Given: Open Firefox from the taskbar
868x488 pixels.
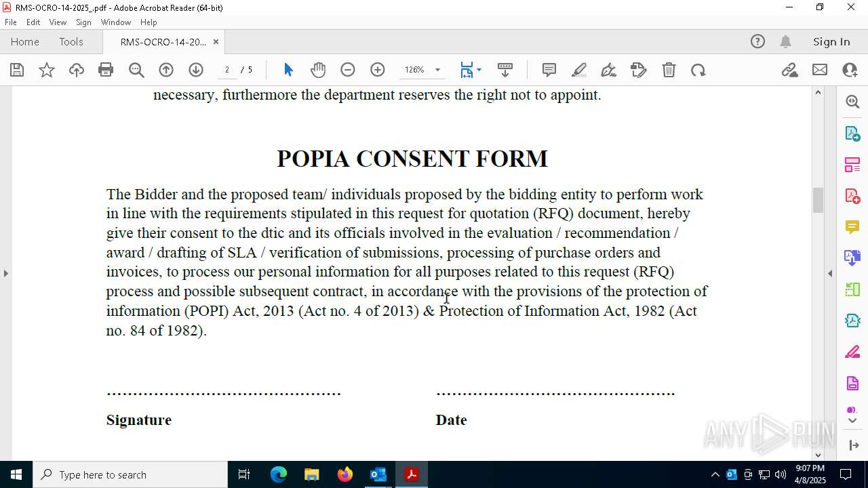Looking at the screenshot, I should [x=345, y=474].
